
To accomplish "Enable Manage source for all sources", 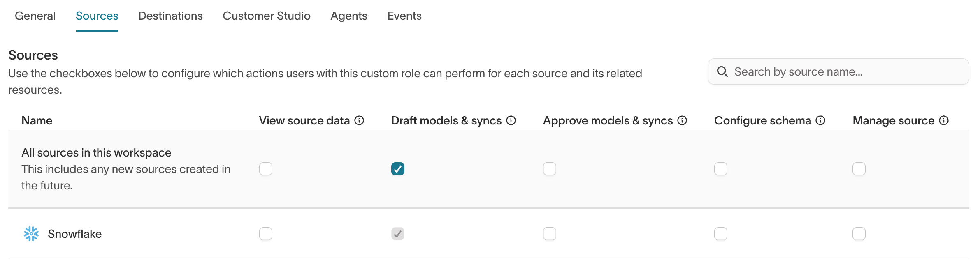I will click(859, 169).
